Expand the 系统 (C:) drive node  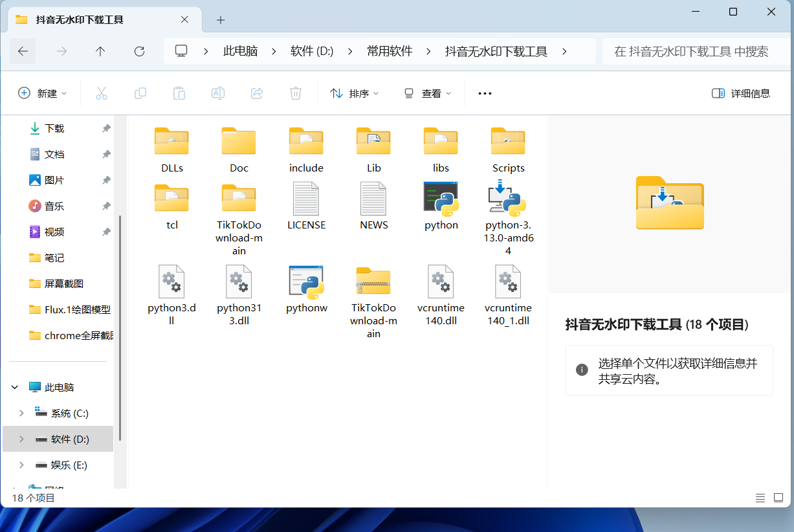coord(21,414)
